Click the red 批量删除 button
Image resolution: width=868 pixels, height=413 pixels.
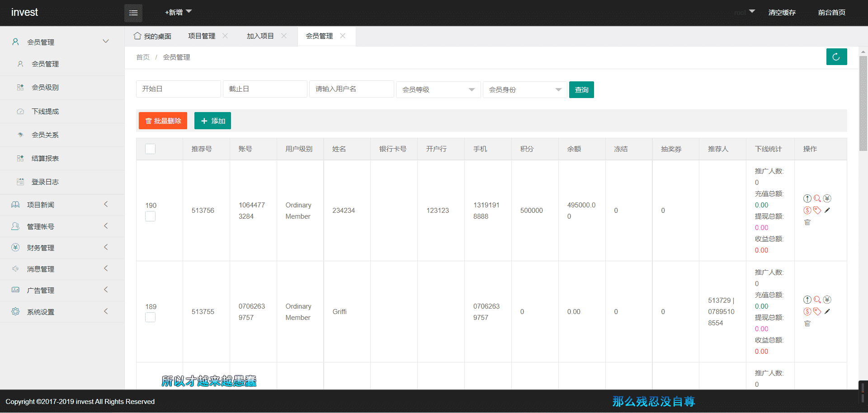(x=163, y=121)
